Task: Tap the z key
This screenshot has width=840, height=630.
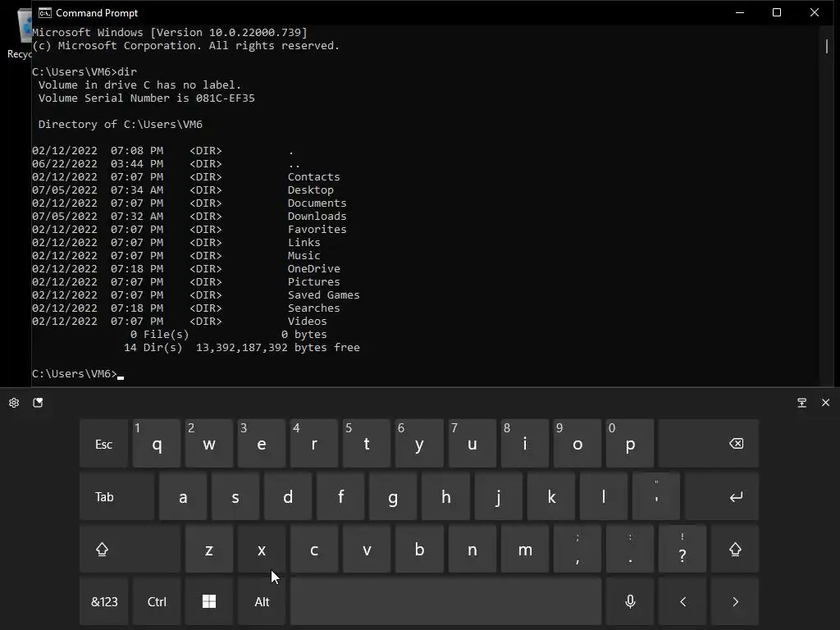Action: coord(209,549)
